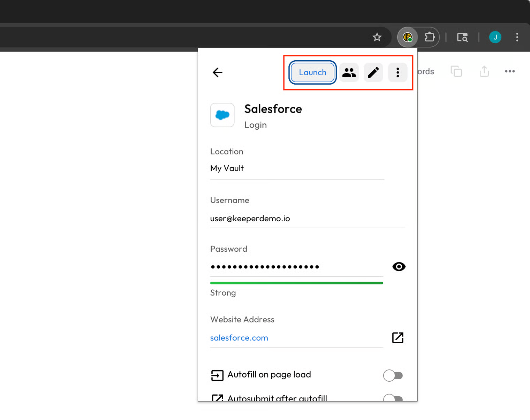Visit the salesforce.com link
This screenshot has width=530, height=420.
pos(239,338)
